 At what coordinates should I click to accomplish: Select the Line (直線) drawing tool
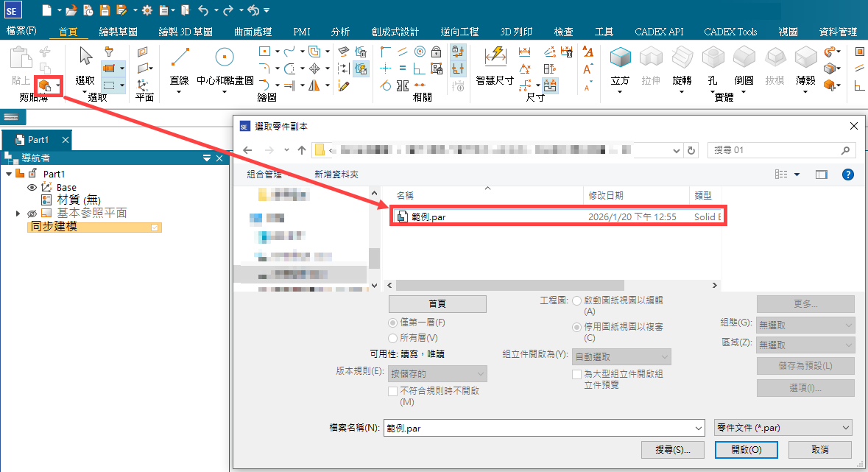pyautogui.click(x=180, y=57)
